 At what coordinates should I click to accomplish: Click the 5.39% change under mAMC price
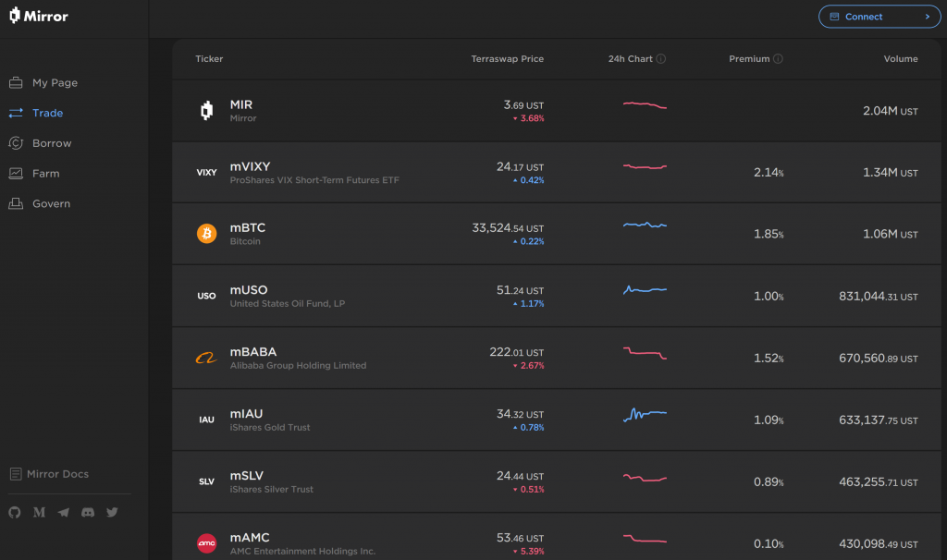(x=528, y=551)
